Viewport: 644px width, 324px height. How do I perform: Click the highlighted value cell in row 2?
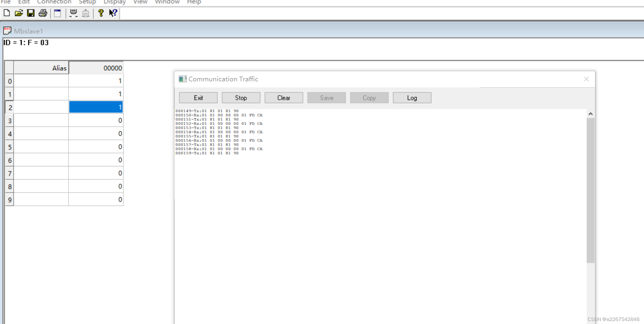[x=96, y=107]
